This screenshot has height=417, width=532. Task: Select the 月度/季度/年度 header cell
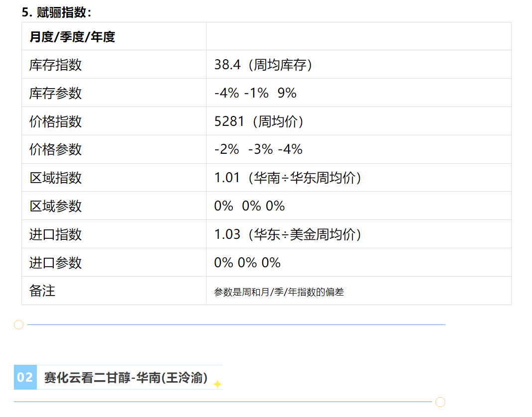click(x=114, y=36)
